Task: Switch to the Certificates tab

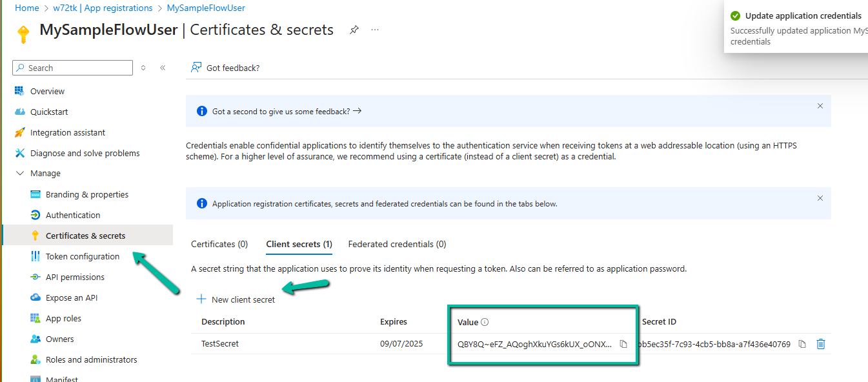Action: (219, 245)
